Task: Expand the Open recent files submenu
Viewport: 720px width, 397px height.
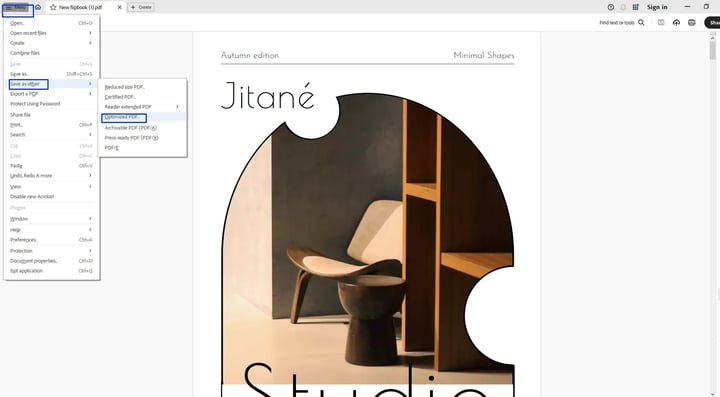Action: click(x=51, y=33)
